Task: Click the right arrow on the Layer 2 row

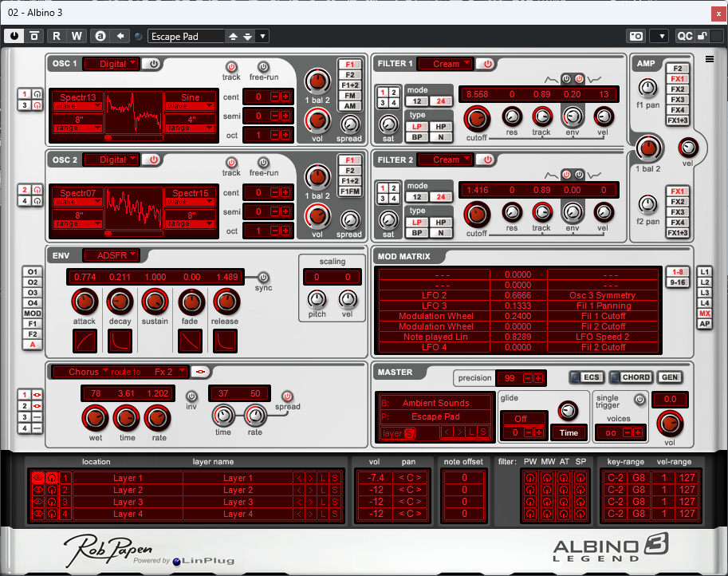Action: tap(311, 490)
